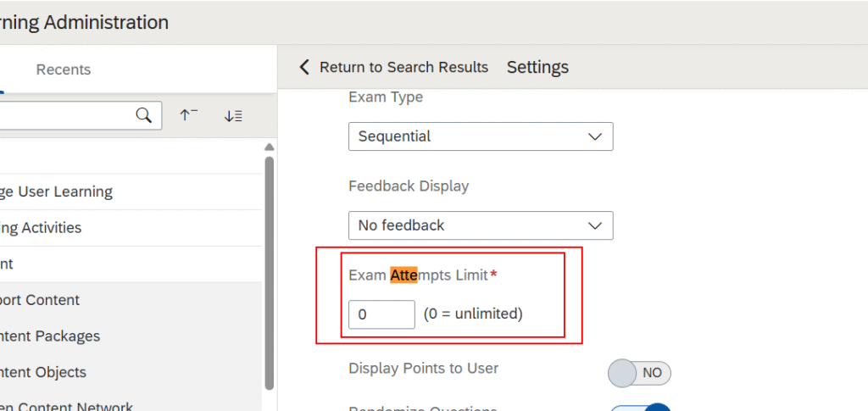Click the Return to Search Results link
Viewport: 868px width, 411px height.
pos(403,67)
